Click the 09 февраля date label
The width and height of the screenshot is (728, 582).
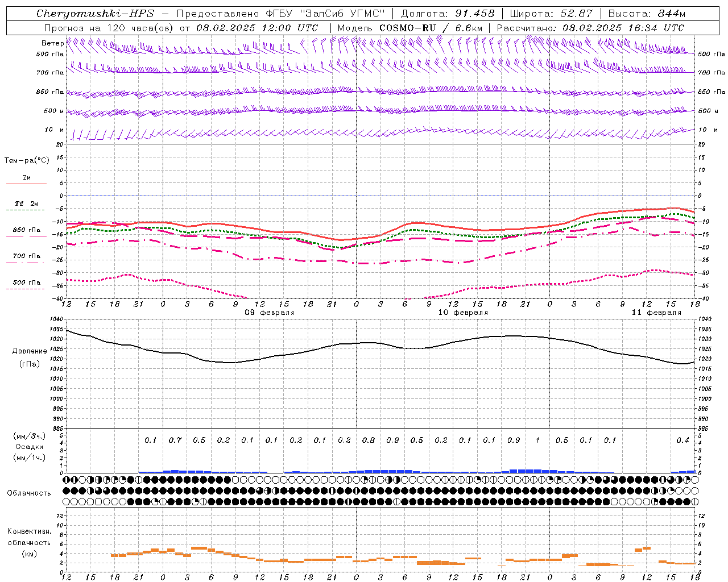pyautogui.click(x=270, y=313)
